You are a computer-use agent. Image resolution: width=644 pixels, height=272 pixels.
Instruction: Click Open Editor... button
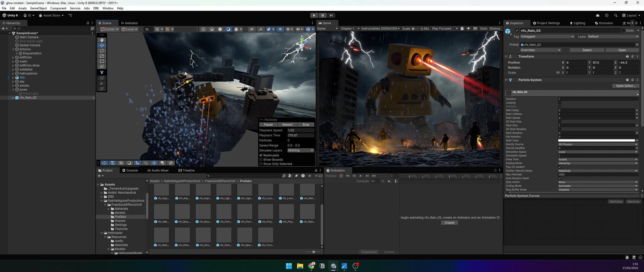(x=626, y=86)
